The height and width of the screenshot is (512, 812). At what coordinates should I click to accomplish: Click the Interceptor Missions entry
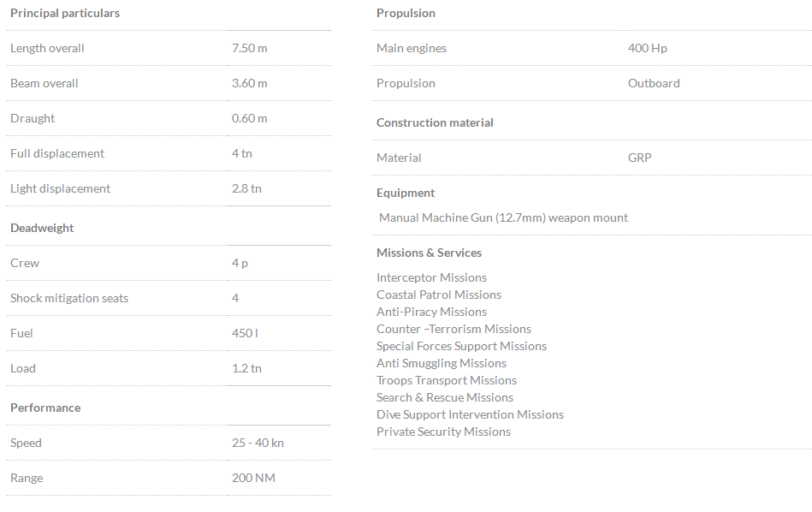click(x=431, y=277)
